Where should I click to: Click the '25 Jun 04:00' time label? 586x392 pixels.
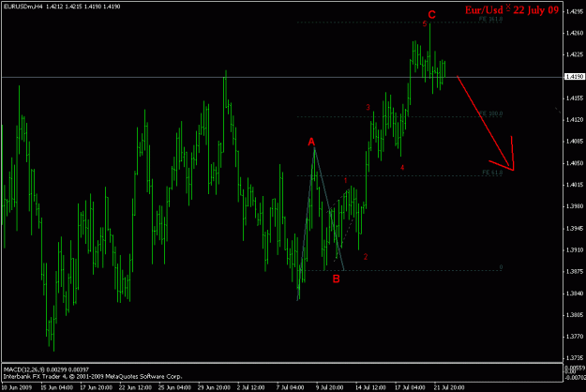click(174, 387)
